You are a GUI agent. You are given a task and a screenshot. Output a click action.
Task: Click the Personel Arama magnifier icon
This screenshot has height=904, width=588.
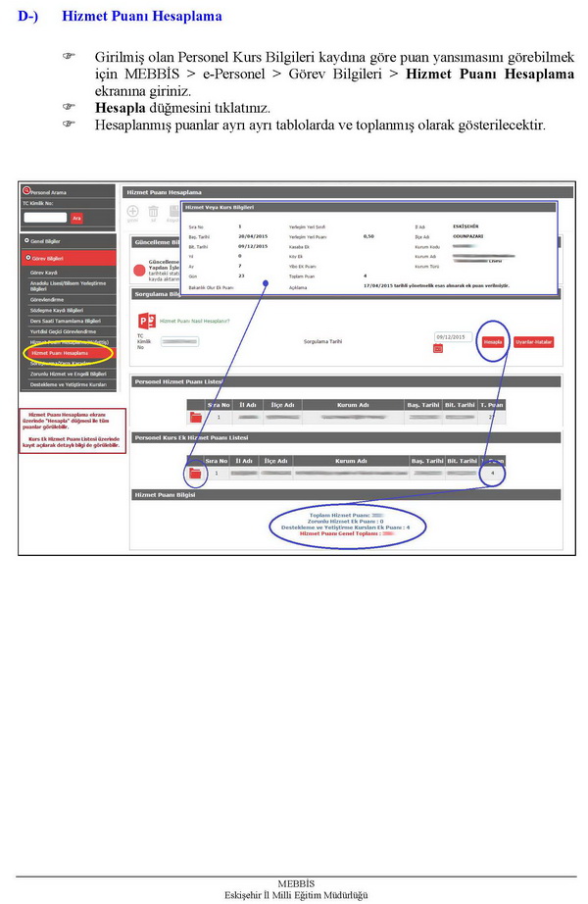[26, 191]
